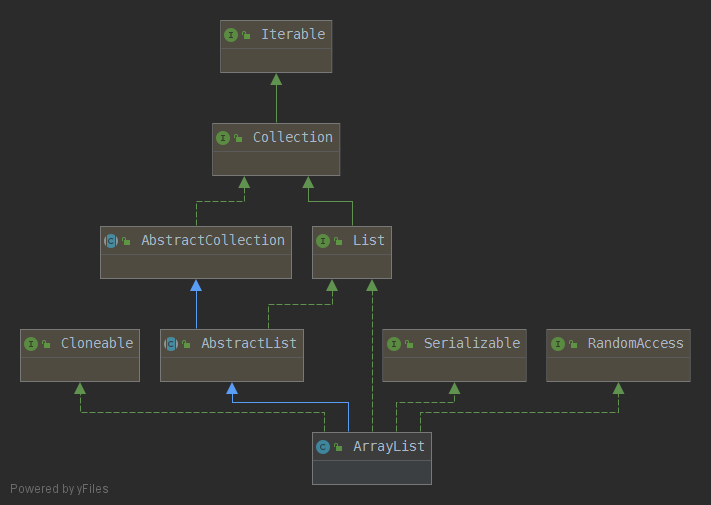Image resolution: width=711 pixels, height=505 pixels.
Task: Click abstract class icon on AbstractCollection node
Action: pos(111,241)
